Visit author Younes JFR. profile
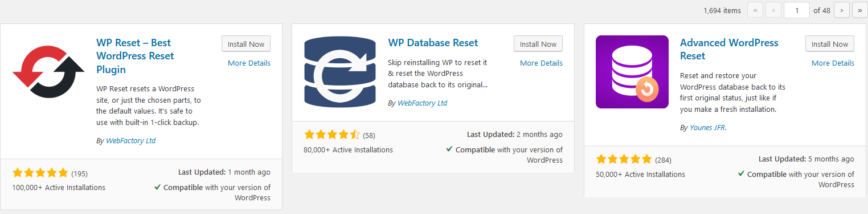The width and height of the screenshot is (868, 214). (x=708, y=127)
